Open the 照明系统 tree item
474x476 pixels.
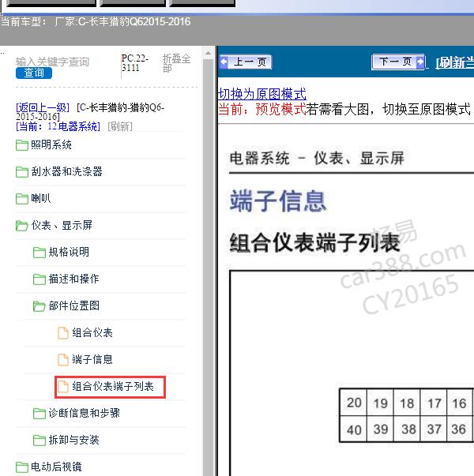pos(51,144)
